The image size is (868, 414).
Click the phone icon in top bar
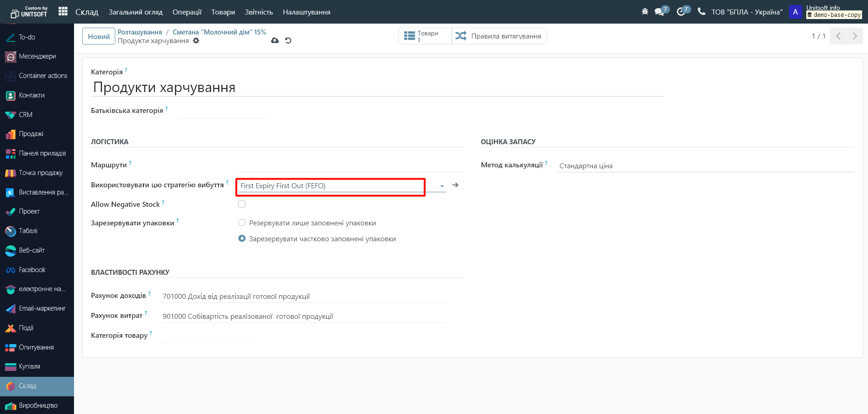(x=701, y=11)
